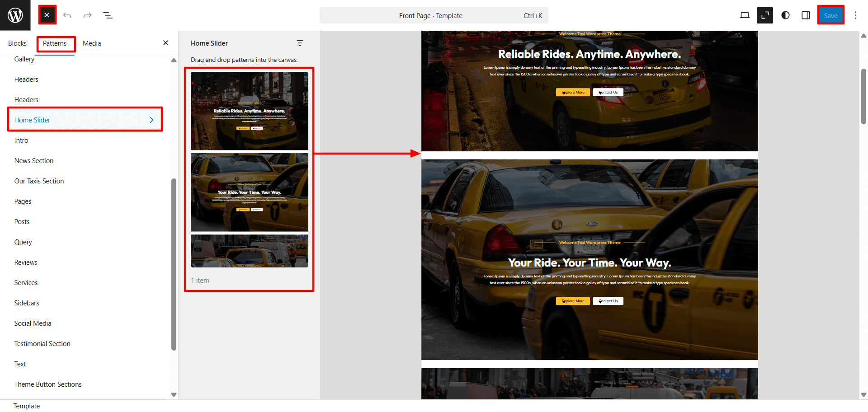Toggle the Styles half-circle icon

coord(785,15)
